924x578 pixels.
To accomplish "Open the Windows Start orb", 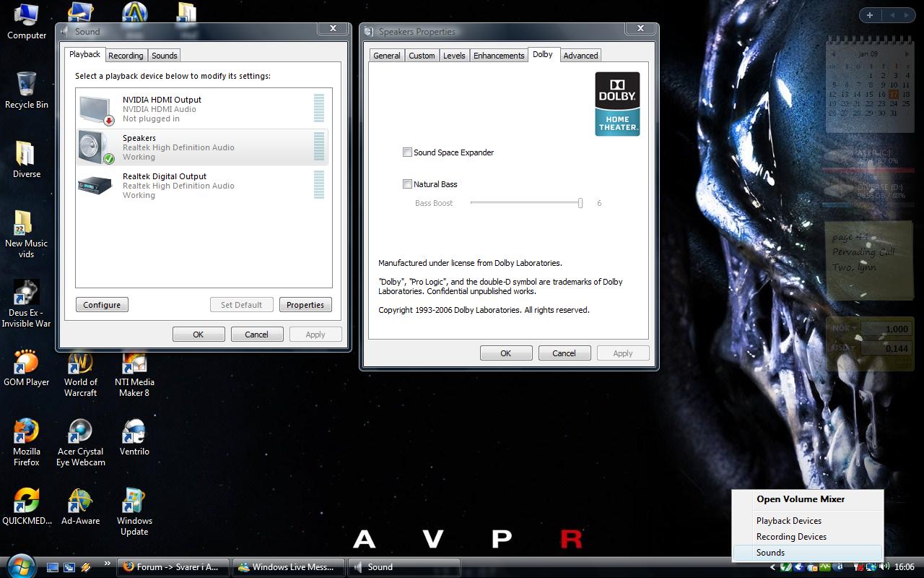I will [20, 566].
